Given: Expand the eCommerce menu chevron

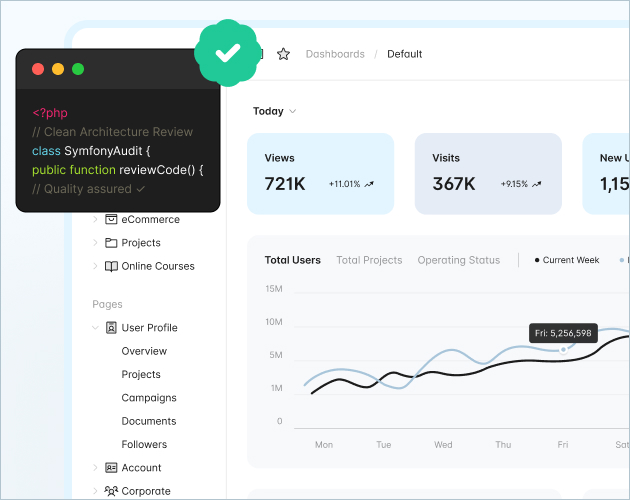Looking at the screenshot, I should [x=95, y=219].
